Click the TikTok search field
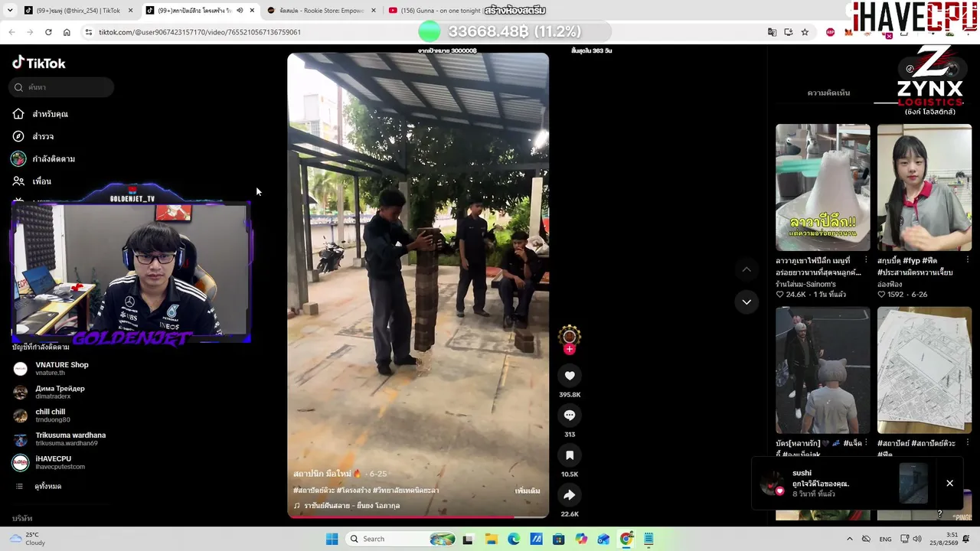 62,87
